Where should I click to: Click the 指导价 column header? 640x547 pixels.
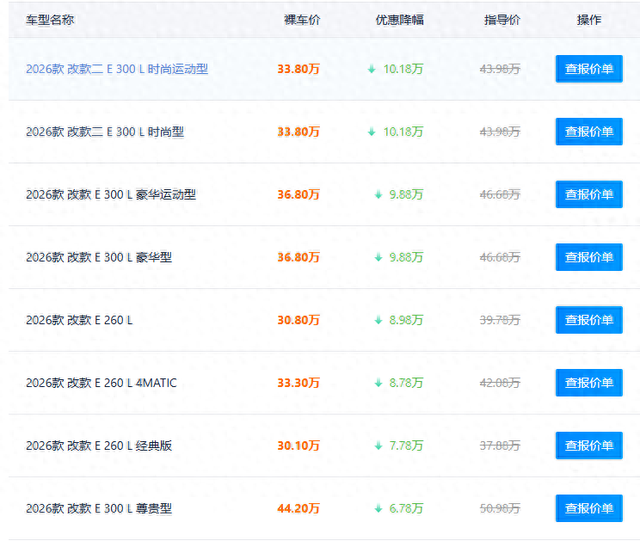(502, 20)
